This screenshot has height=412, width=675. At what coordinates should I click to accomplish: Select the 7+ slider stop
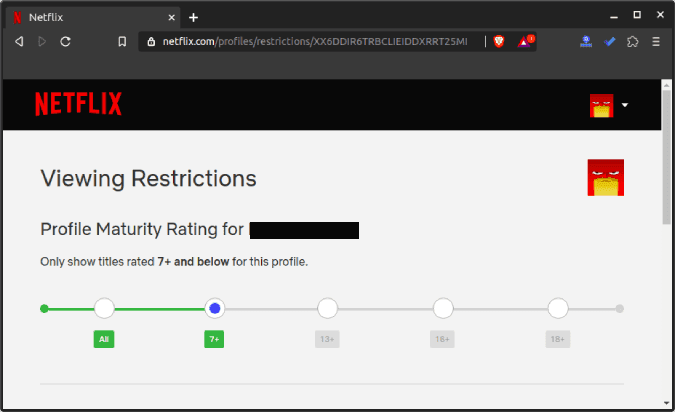[214, 308]
